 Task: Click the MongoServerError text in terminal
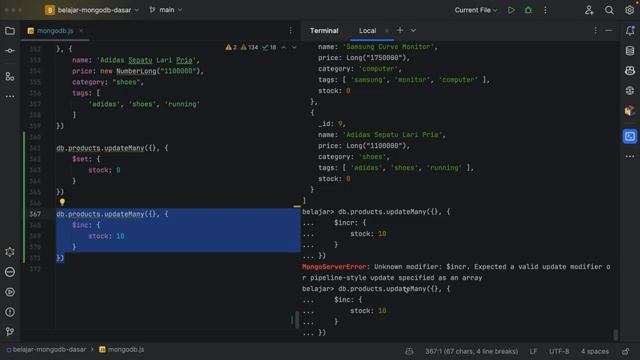pyautogui.click(x=334, y=267)
